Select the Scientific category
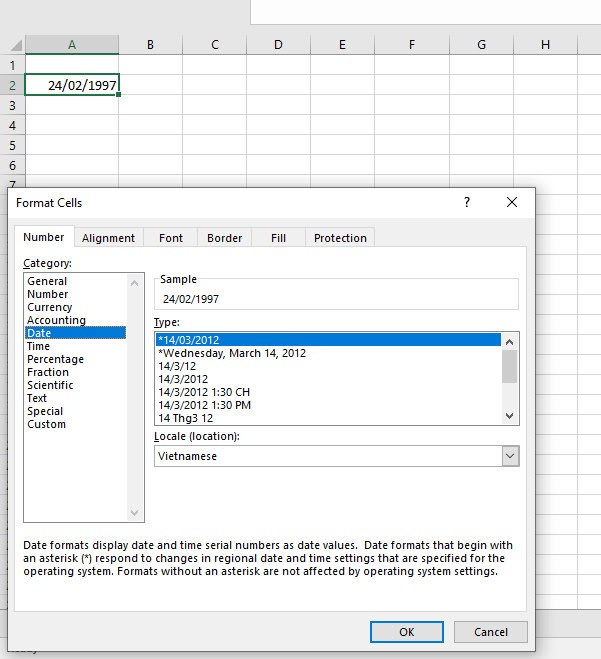Screen dimensions: 601x659 [76, 385]
